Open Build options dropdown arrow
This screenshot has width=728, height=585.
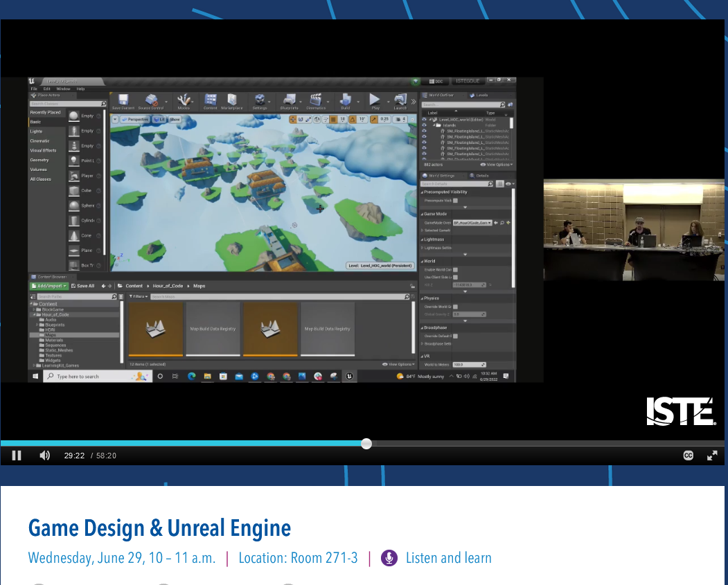pyautogui.click(x=358, y=102)
